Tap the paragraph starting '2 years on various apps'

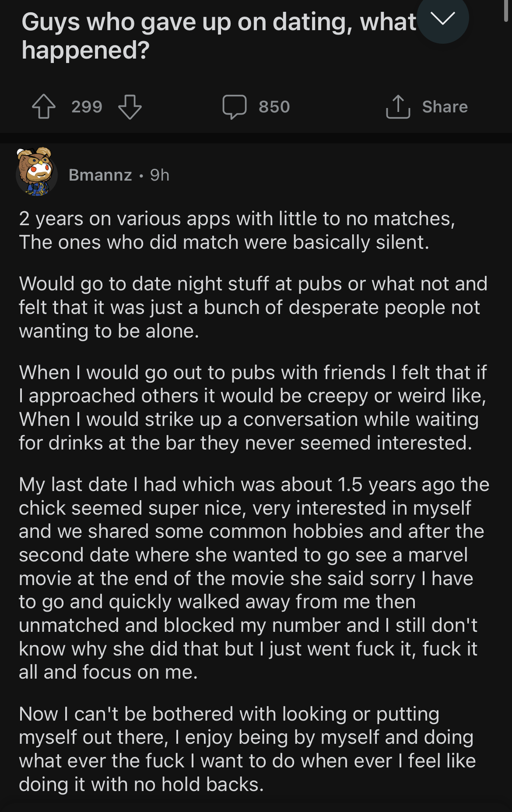[x=237, y=230]
